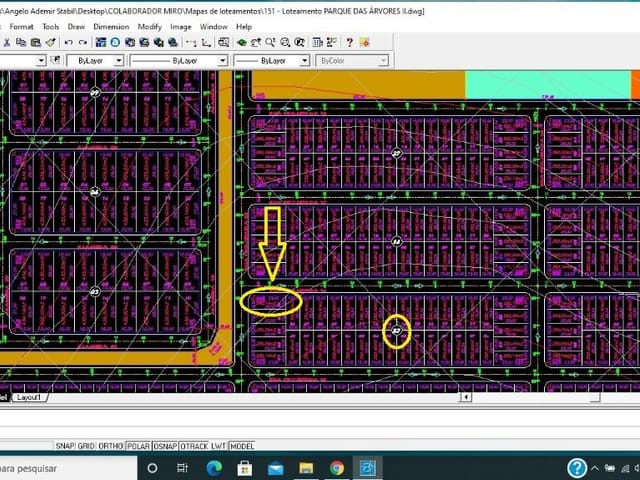Click the UCS axis icon
640x480 pixels.
(x=206, y=42)
